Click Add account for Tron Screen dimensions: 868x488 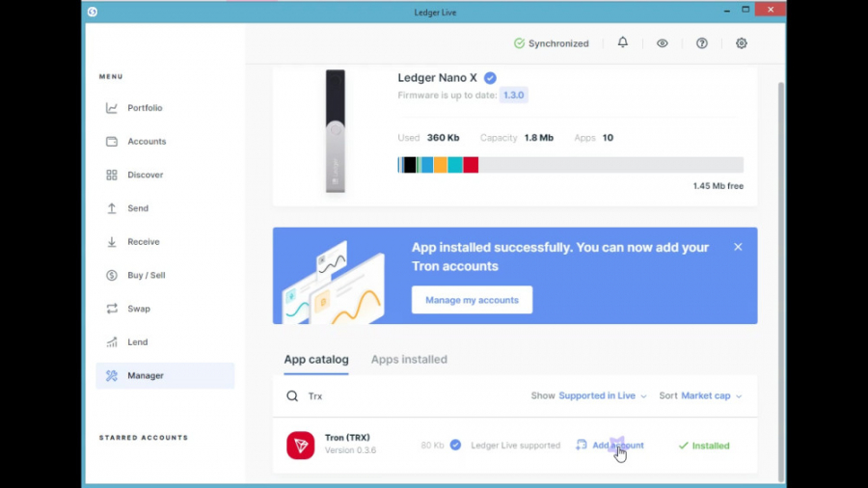610,446
